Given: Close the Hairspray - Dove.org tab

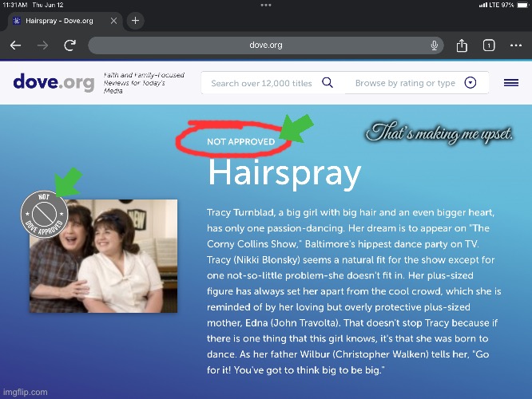Looking at the screenshot, I should pyautogui.click(x=113, y=21).
